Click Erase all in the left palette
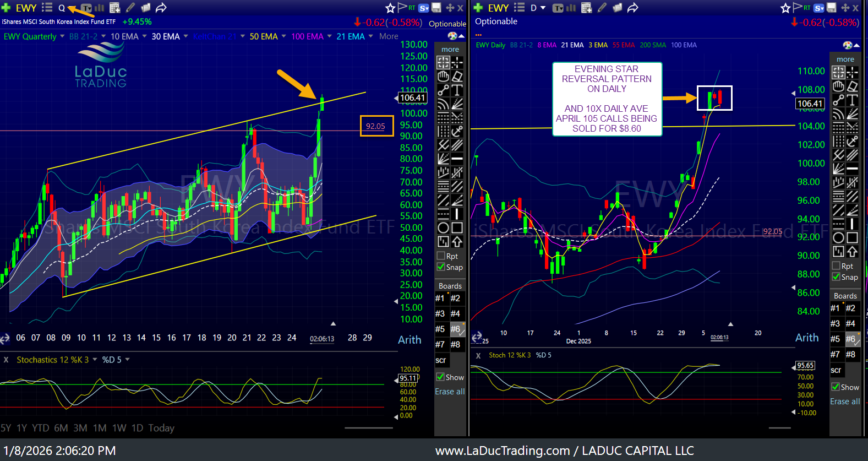 pos(450,392)
